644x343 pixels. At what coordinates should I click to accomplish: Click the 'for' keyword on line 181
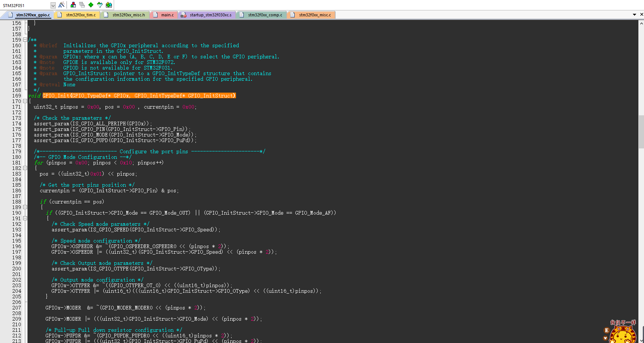point(39,163)
